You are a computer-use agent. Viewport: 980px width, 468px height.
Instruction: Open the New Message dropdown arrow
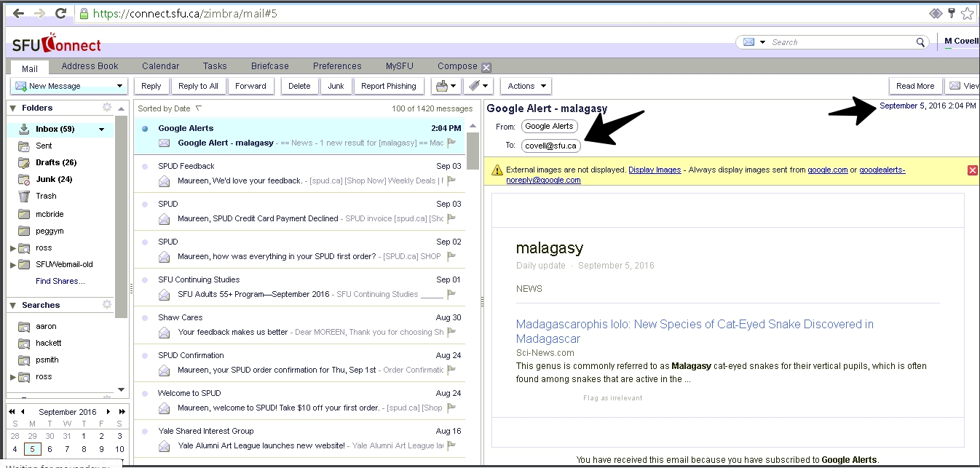pyautogui.click(x=120, y=86)
